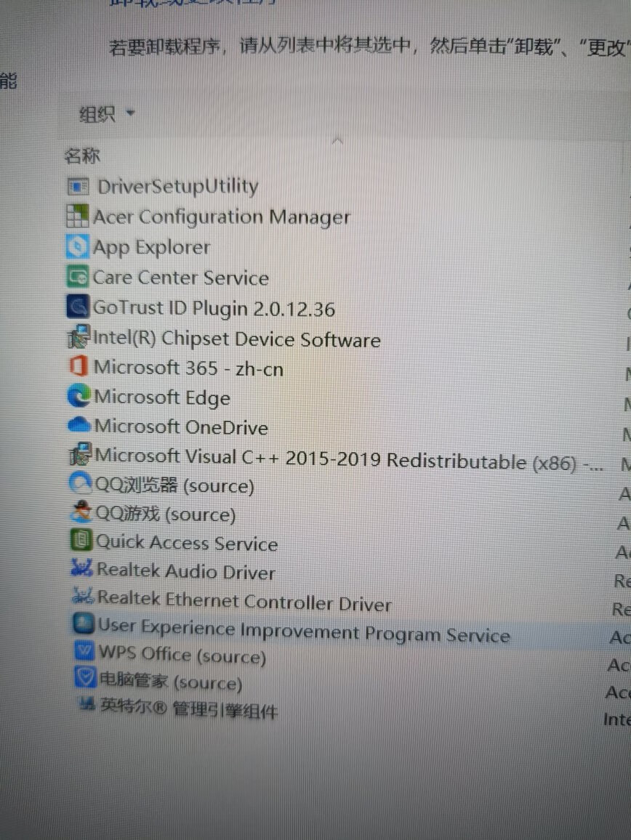
Task: Select the WPS Office (source) text
Action: [182, 655]
